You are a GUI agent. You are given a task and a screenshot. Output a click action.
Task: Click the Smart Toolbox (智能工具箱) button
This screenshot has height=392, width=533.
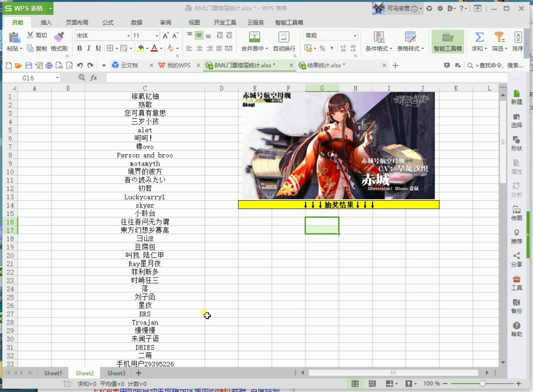click(x=448, y=41)
